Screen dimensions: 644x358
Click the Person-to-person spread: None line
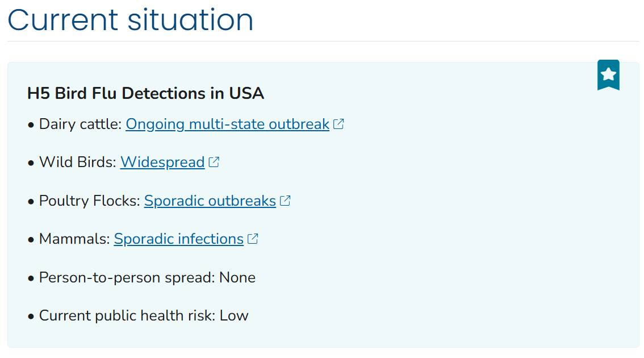coord(147,277)
